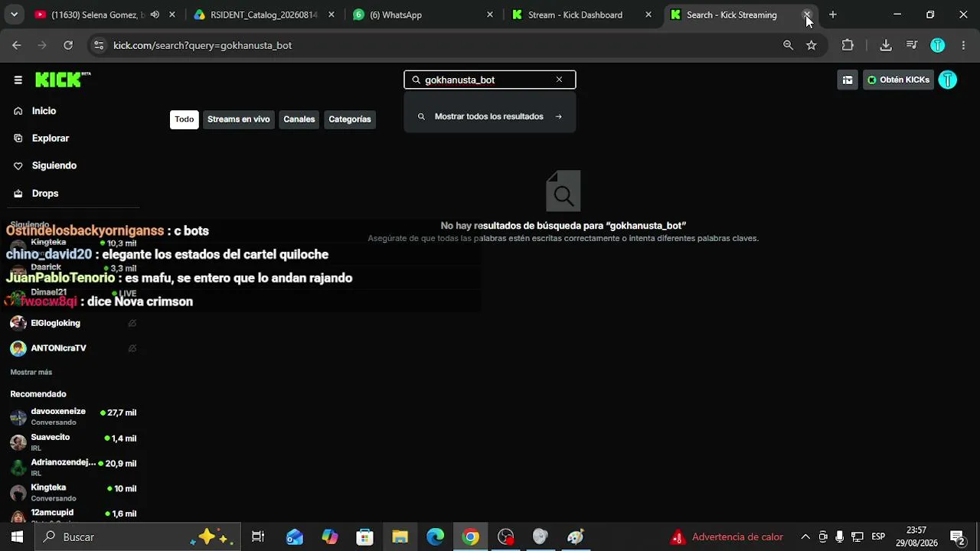Switch to the RSIDENT_Catalog browser tab
This screenshot has width=980, height=551.
pos(265,15)
